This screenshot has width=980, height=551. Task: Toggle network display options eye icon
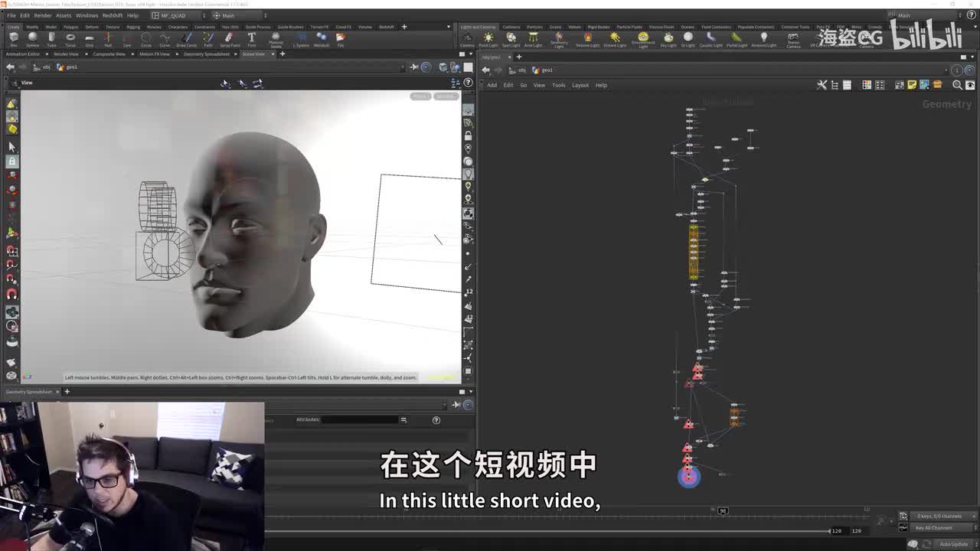click(971, 85)
